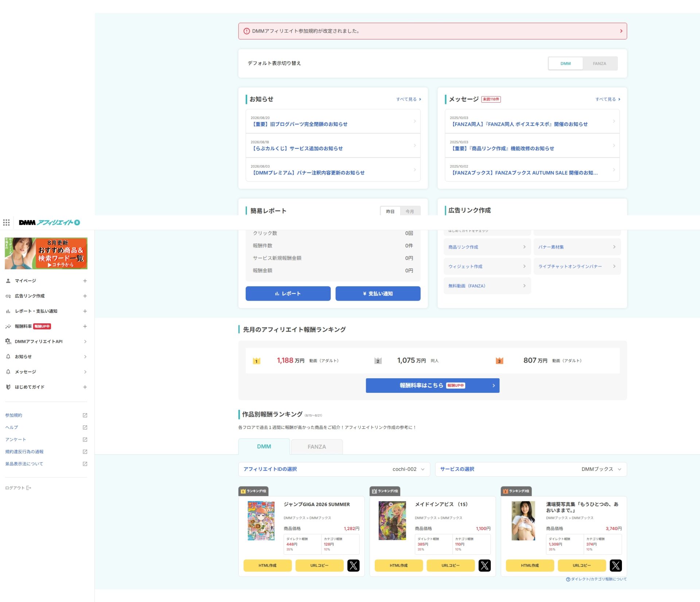The width and height of the screenshot is (700, 602).
Task: Open 無料動画（FANZA） link
Action: [487, 286]
